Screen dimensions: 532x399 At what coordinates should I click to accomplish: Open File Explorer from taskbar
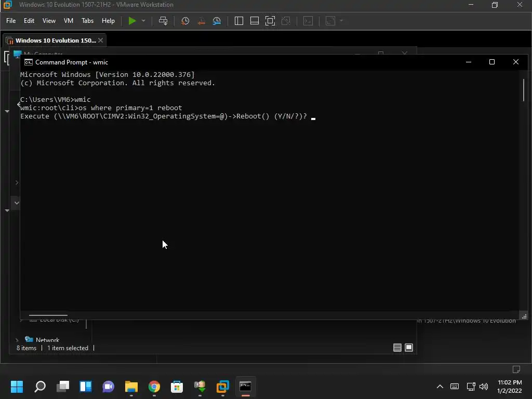point(131,387)
